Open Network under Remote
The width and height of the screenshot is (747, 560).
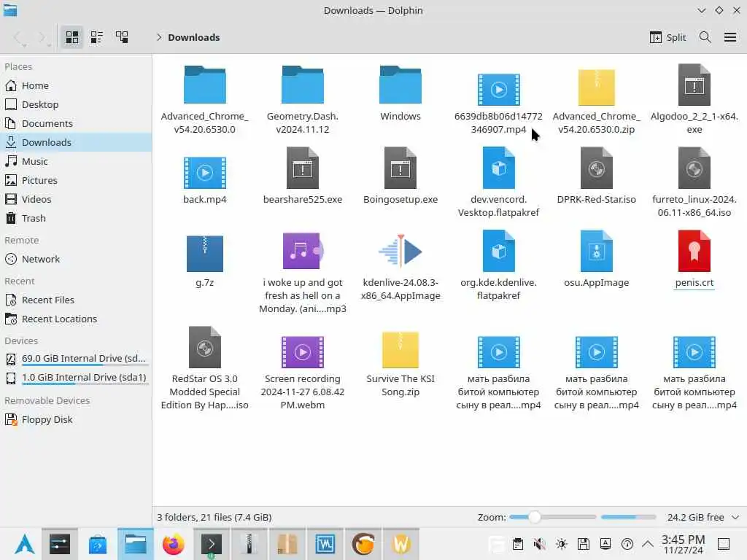click(x=76, y=259)
